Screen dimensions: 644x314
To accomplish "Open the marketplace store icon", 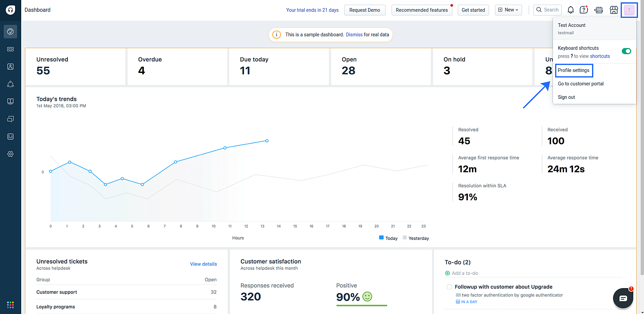I will (614, 10).
